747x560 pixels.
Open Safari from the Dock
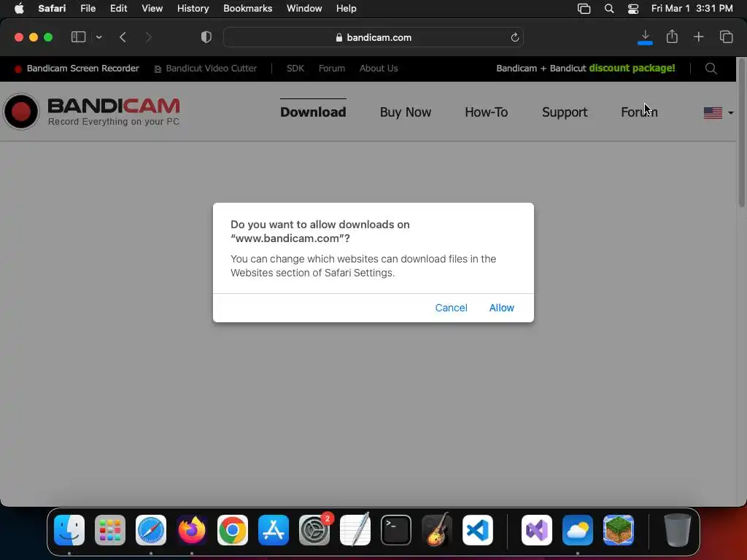[151, 529]
